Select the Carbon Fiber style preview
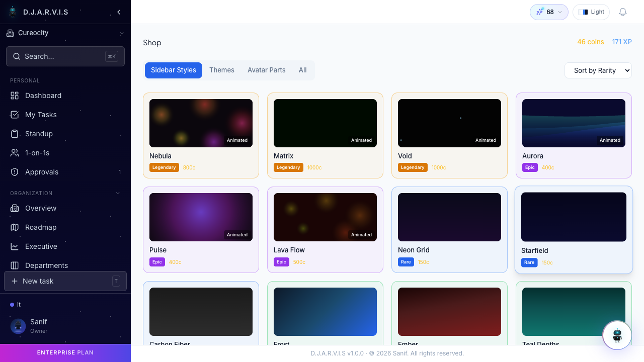 tap(201, 312)
